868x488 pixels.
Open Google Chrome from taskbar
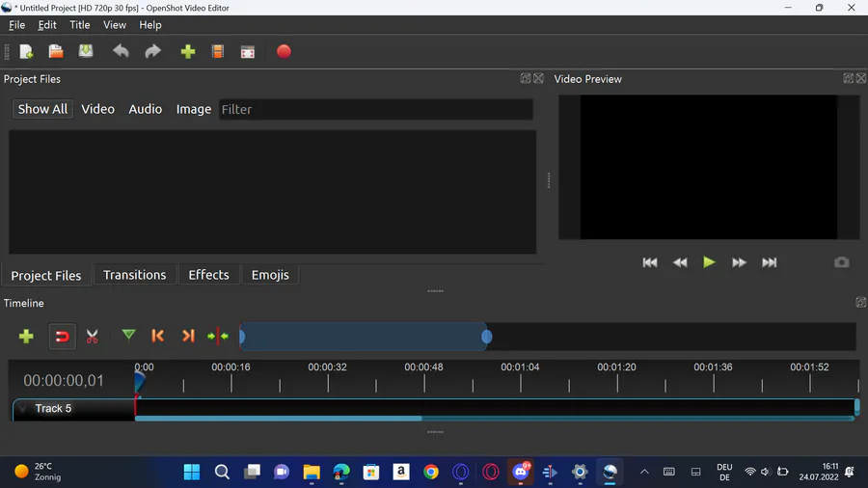(x=431, y=472)
